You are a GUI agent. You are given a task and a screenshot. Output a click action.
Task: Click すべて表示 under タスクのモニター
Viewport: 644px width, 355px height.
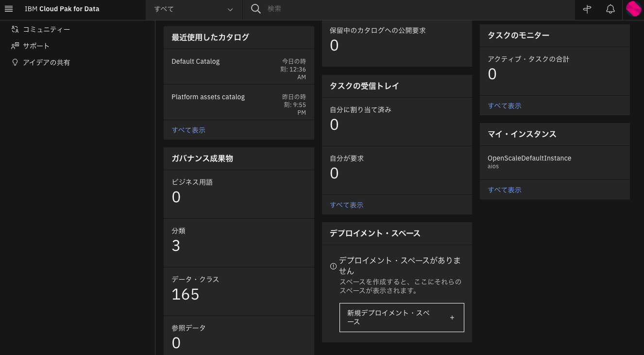pos(505,106)
